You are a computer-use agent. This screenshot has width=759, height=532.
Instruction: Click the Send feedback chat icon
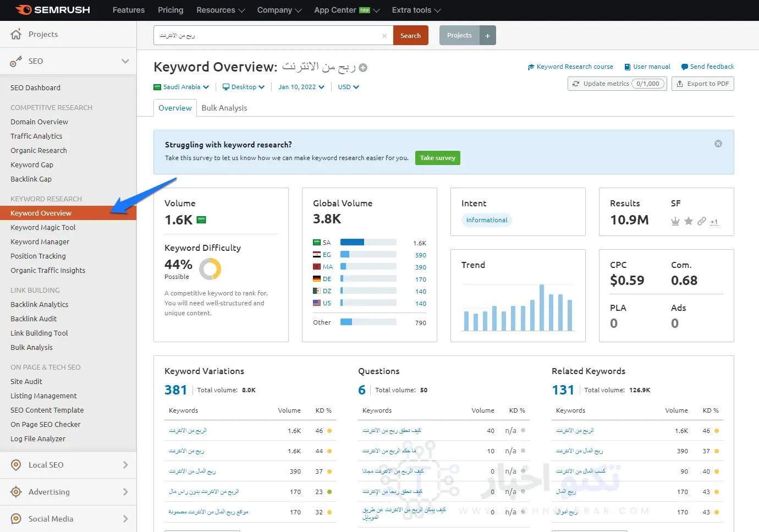pyautogui.click(x=685, y=67)
